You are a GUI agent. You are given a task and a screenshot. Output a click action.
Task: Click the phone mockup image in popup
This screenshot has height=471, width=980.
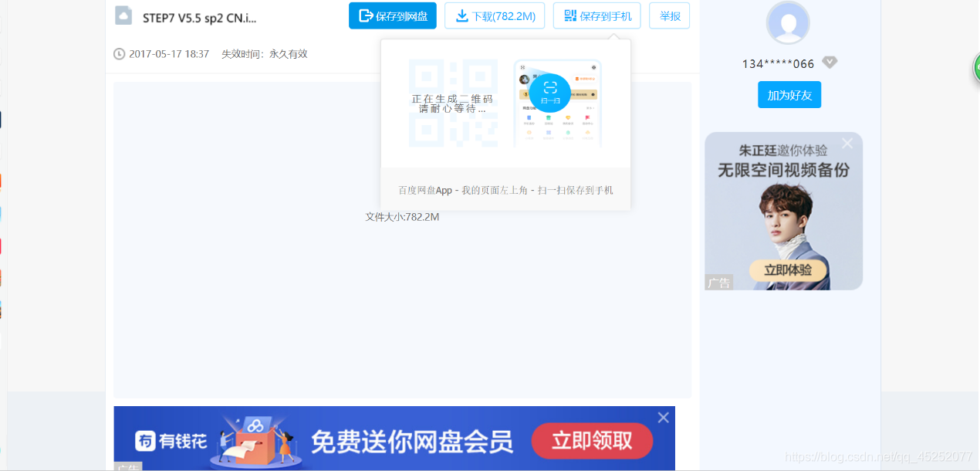coord(558,104)
